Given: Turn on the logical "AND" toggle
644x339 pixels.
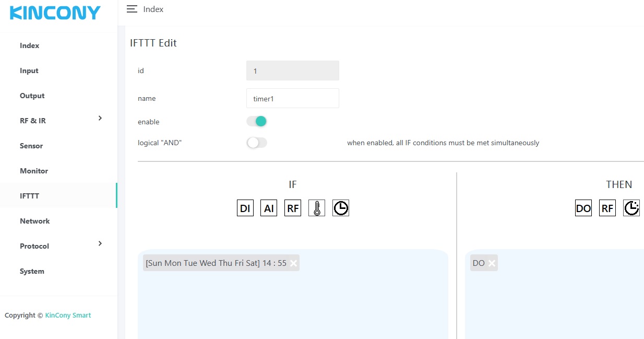Looking at the screenshot, I should [x=257, y=143].
